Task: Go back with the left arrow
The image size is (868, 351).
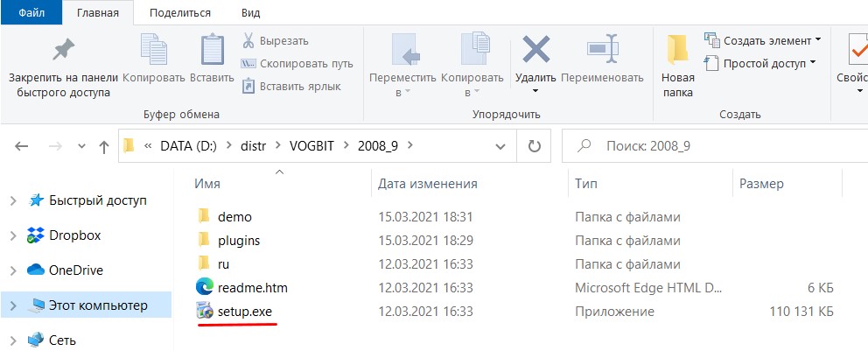Action: point(21,146)
